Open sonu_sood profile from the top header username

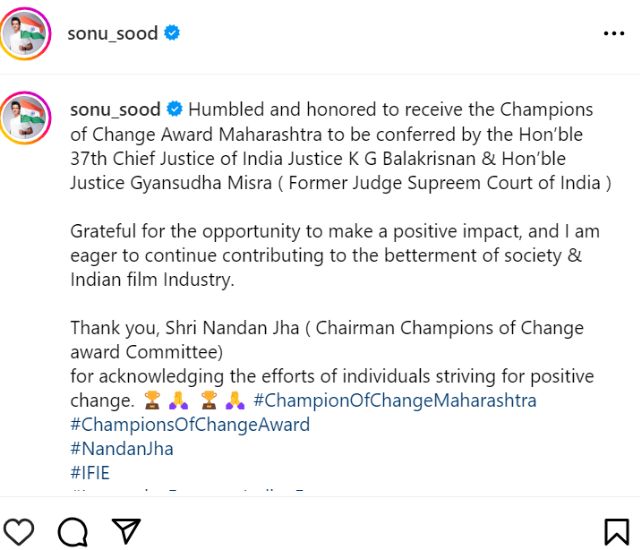(x=112, y=33)
